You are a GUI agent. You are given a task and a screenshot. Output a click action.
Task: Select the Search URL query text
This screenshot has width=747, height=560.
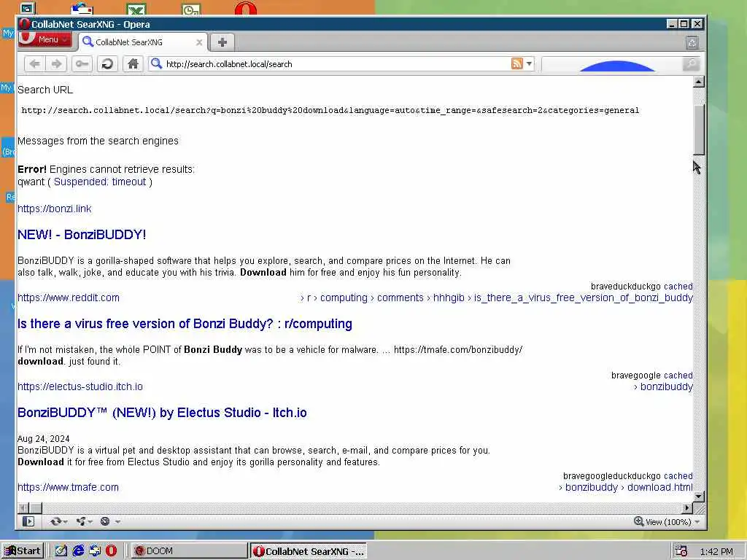point(330,111)
